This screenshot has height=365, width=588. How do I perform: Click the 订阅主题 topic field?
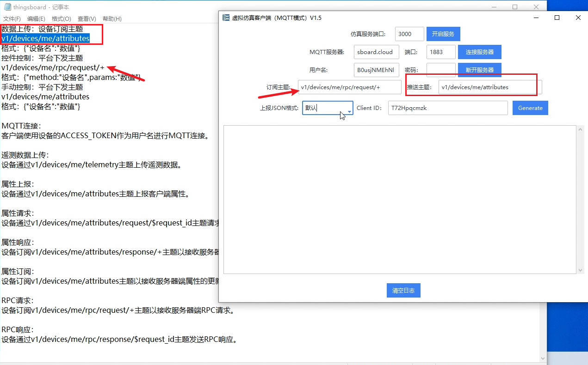[x=349, y=87]
